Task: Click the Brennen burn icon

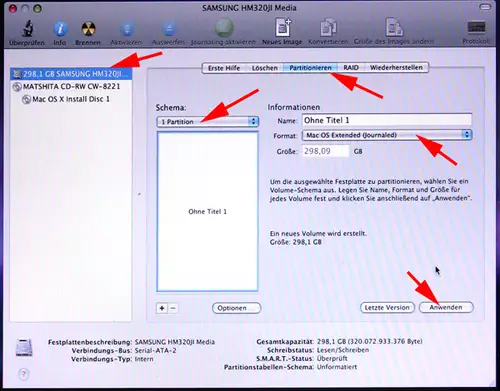Action: [88, 29]
